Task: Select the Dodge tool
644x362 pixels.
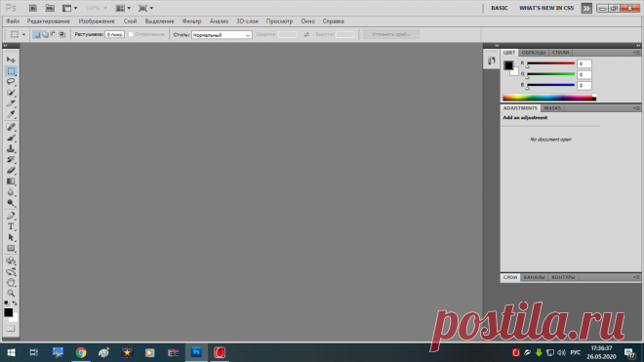Action: [11, 203]
